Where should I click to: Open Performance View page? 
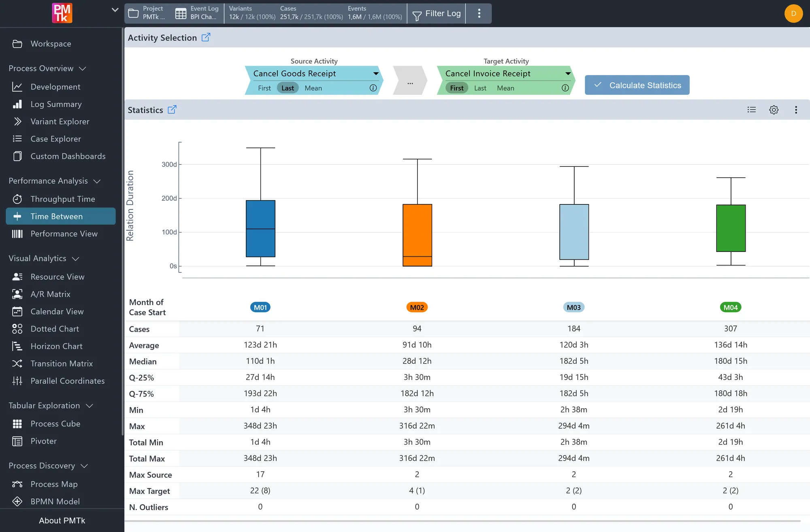point(61,234)
